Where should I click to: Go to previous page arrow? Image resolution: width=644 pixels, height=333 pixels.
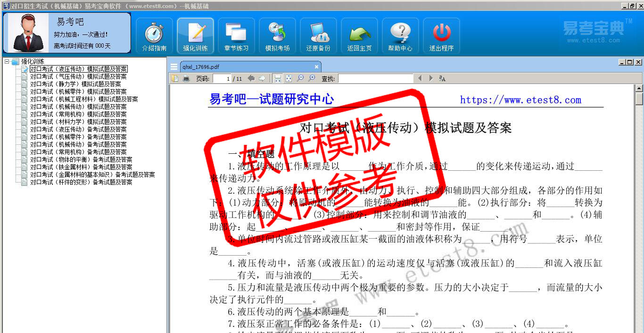251,78
